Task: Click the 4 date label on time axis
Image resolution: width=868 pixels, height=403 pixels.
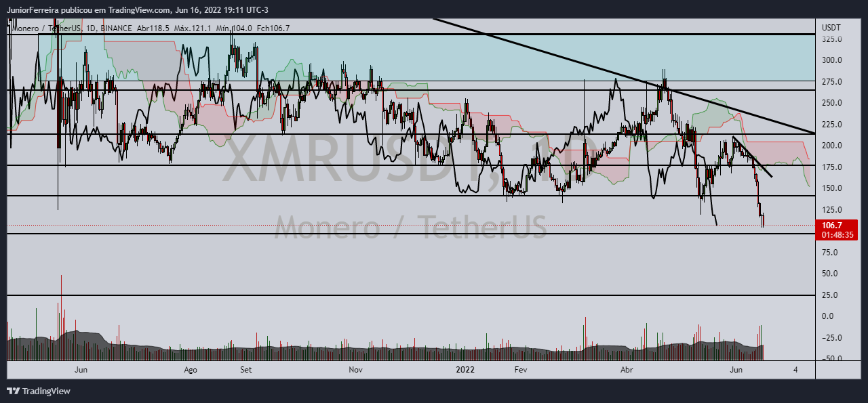Action: coord(795,370)
